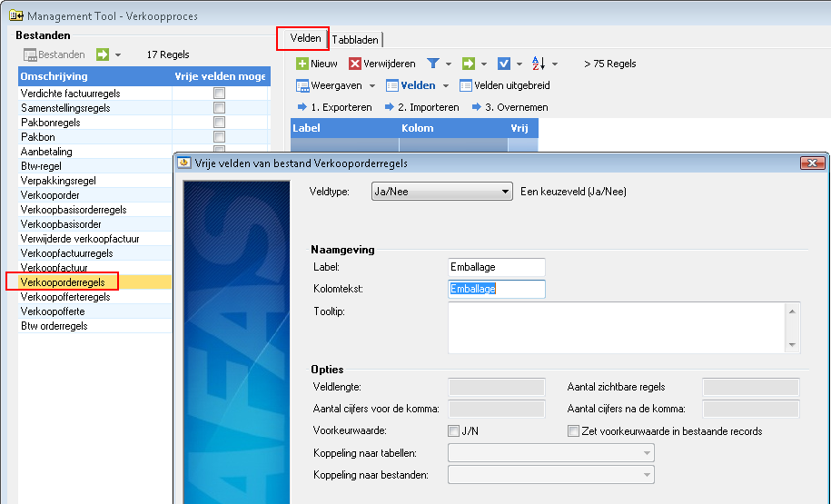Toggle the J/N Voorkeurwaarde checkbox
831x504 pixels.
click(x=454, y=430)
